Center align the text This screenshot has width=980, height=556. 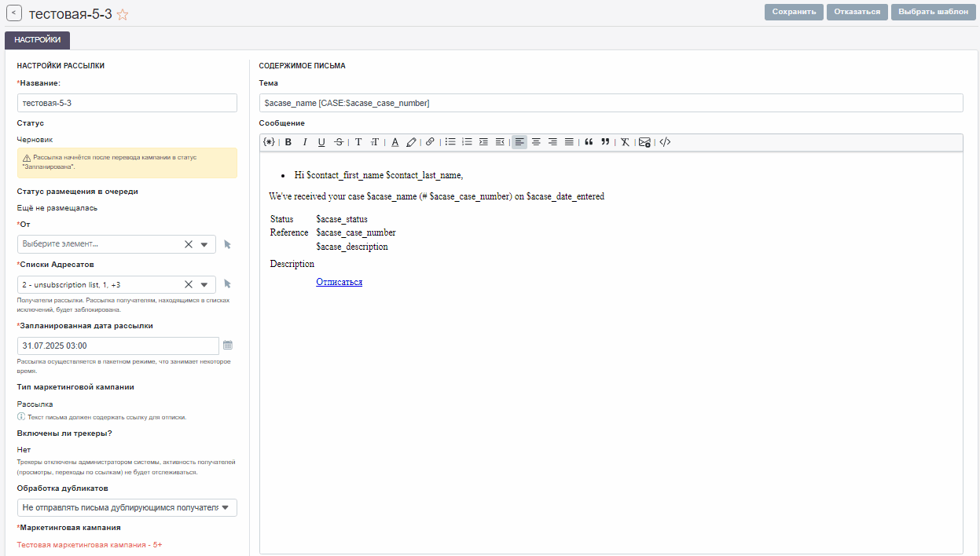click(x=536, y=142)
